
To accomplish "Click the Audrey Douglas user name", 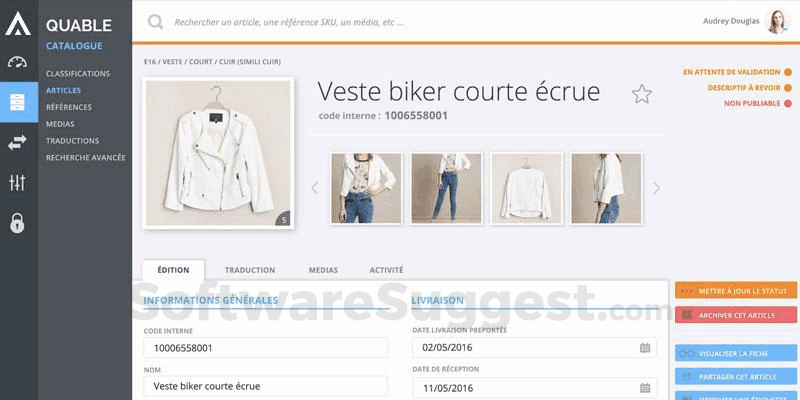I will pyautogui.click(x=731, y=21).
